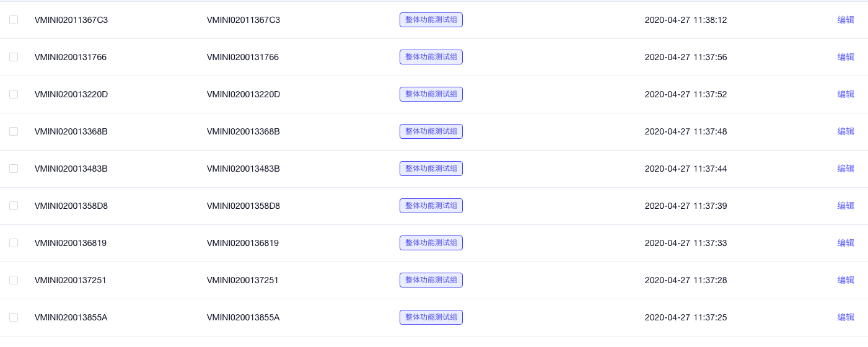Screen dimensions: 868x347
Task: Edit the entry timestamped 11:37:39
Action: (846, 206)
